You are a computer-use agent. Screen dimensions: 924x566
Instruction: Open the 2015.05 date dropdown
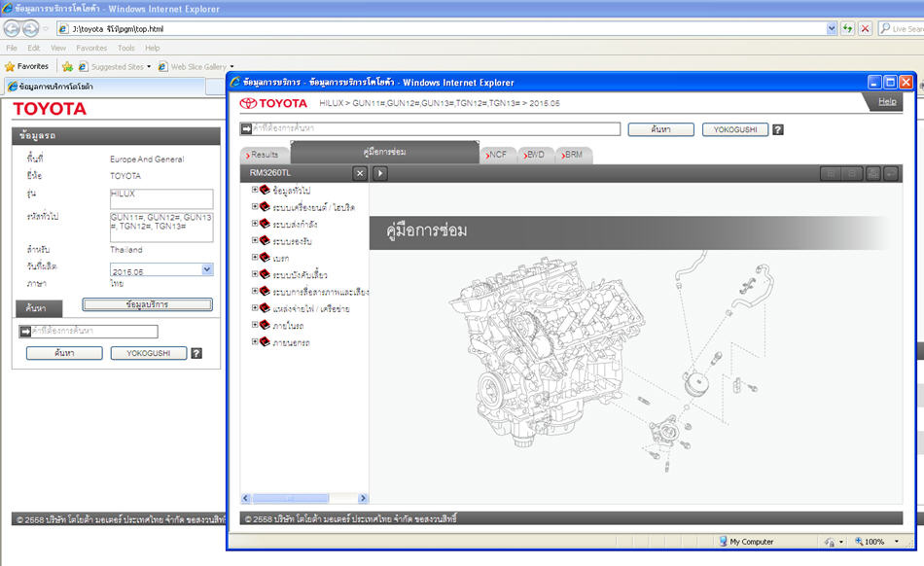tap(207, 269)
